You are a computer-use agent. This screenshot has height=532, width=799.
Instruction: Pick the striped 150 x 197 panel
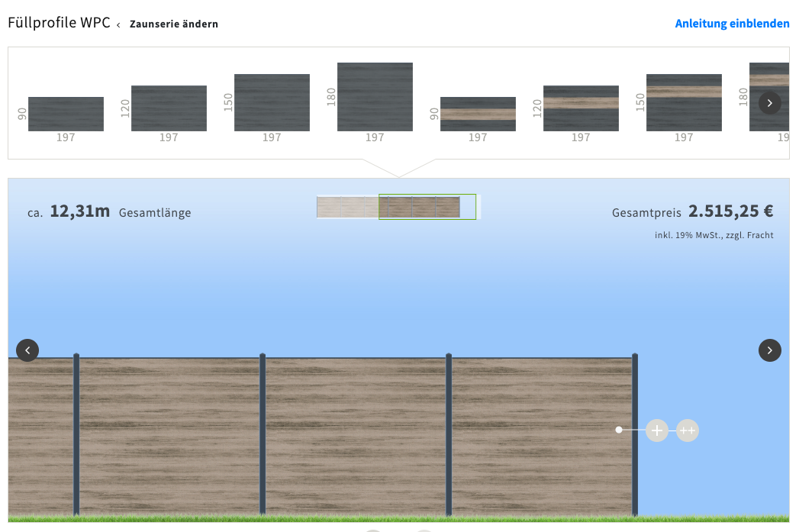click(x=684, y=103)
